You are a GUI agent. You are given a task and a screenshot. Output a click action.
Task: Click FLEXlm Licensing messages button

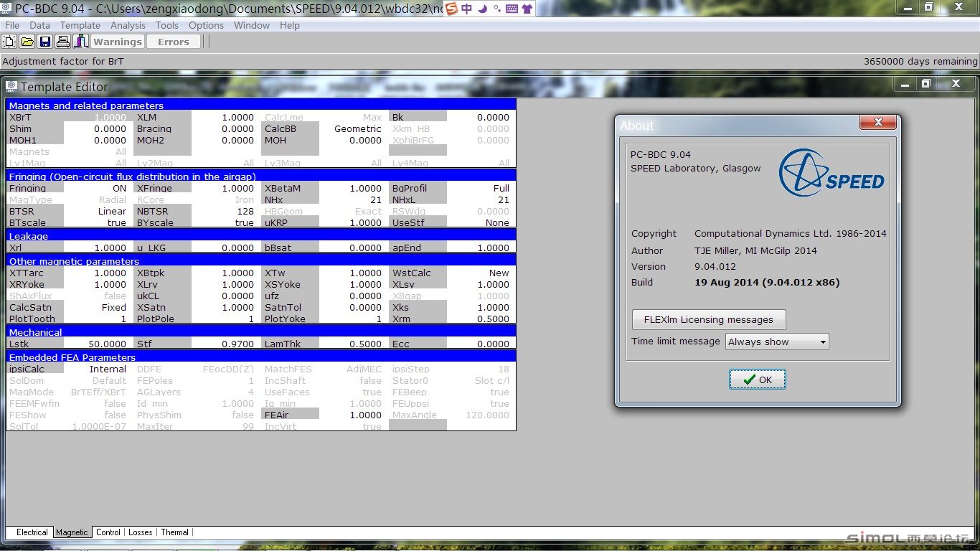pos(709,319)
